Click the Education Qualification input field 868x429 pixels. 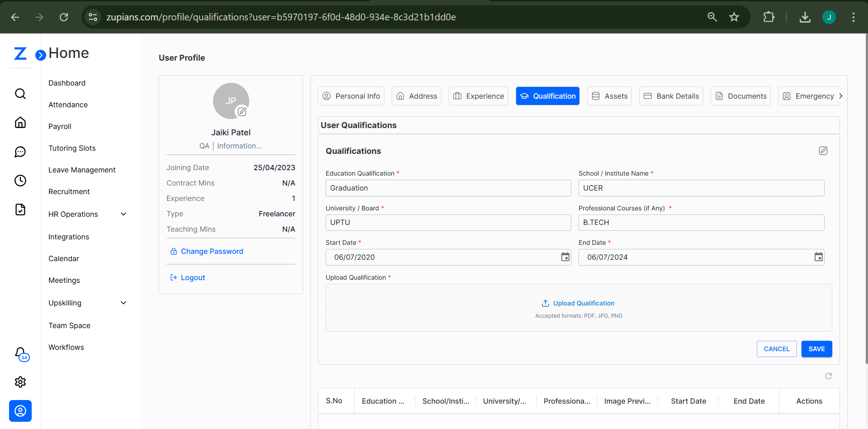point(448,188)
